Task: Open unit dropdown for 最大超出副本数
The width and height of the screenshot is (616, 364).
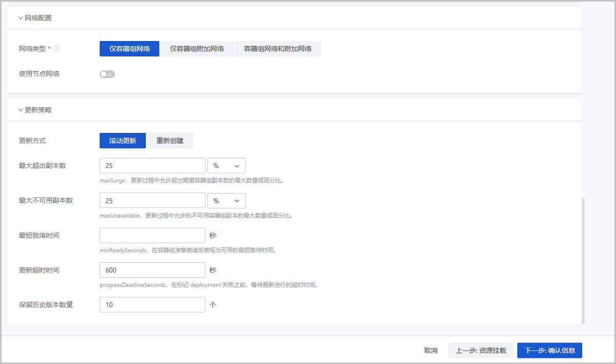Action: click(226, 166)
